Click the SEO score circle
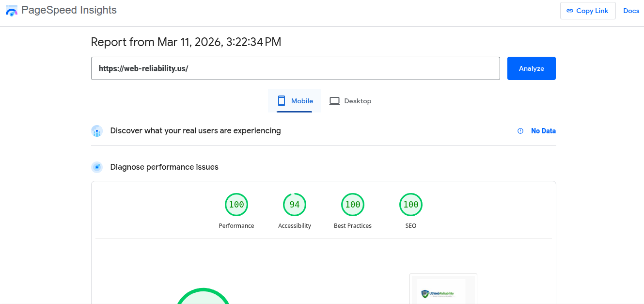The height and width of the screenshot is (304, 644). [411, 204]
